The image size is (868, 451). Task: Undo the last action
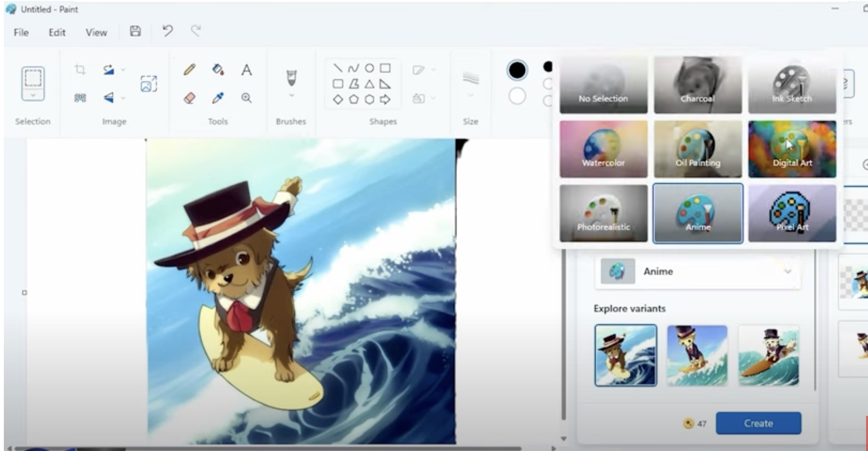[x=167, y=32]
